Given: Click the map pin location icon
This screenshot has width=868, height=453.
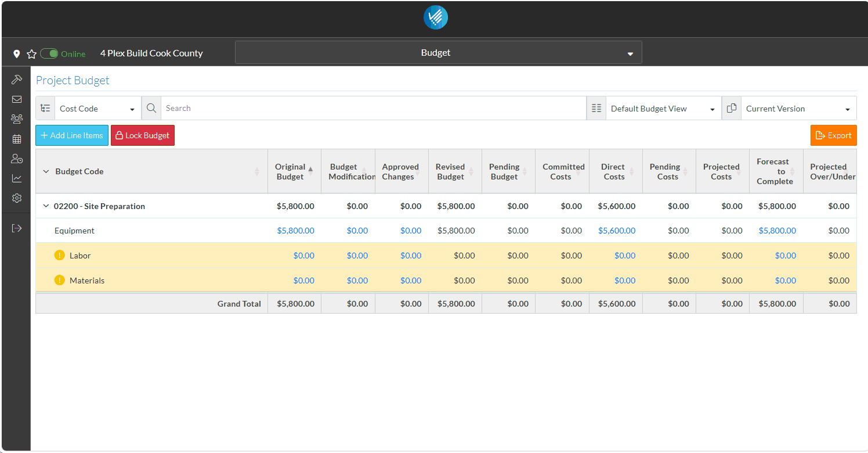Looking at the screenshot, I should [x=16, y=54].
